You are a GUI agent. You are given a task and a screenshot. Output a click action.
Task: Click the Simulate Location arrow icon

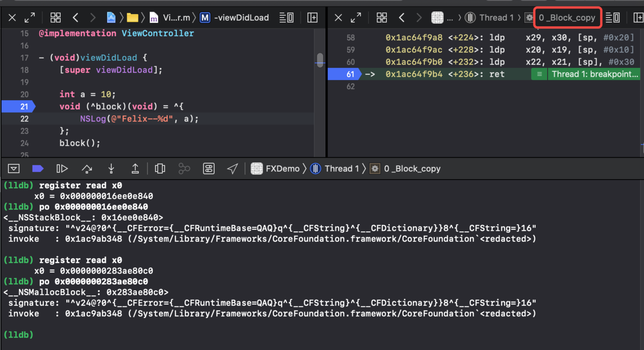[x=232, y=169]
